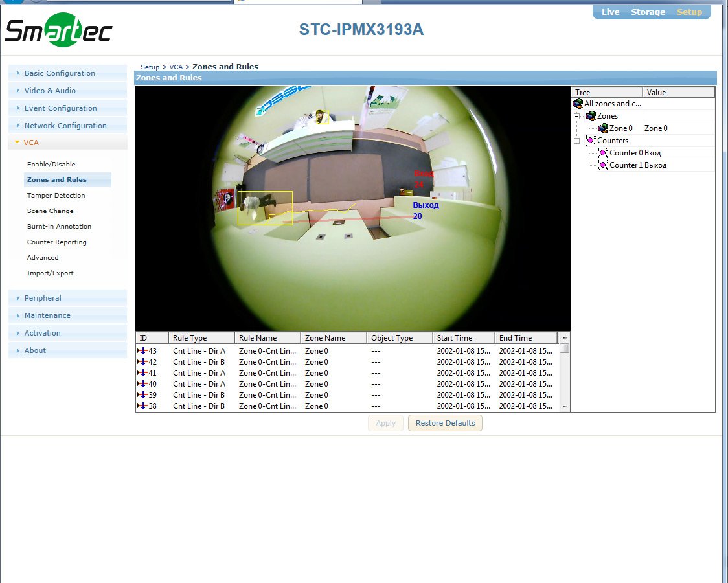Click the Counters group icon
The height and width of the screenshot is (583, 728).
[590, 141]
